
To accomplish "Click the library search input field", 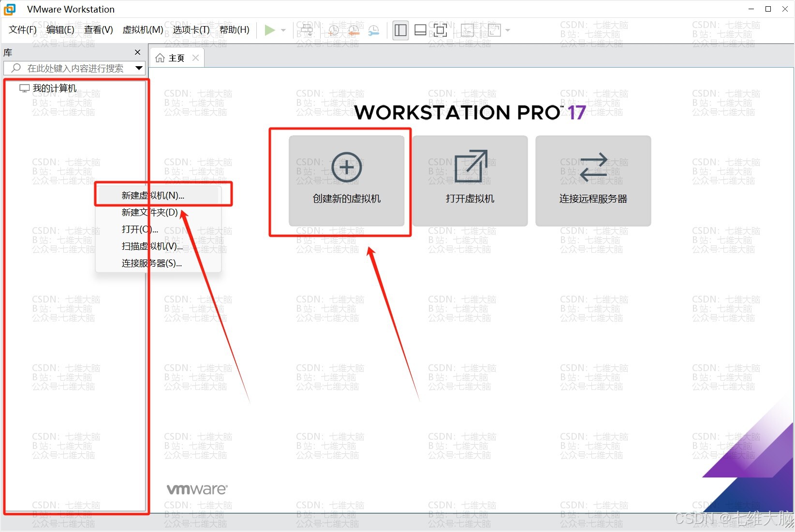I will coord(74,68).
